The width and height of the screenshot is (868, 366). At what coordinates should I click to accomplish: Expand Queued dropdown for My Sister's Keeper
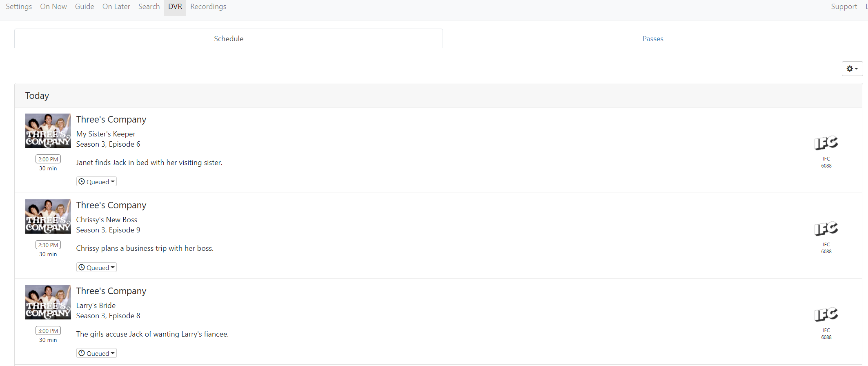click(x=96, y=182)
